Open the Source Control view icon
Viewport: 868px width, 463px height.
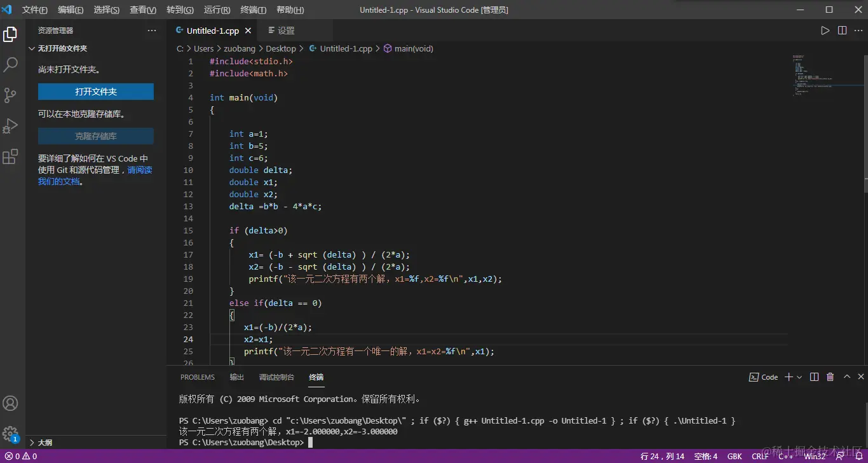tap(10, 95)
